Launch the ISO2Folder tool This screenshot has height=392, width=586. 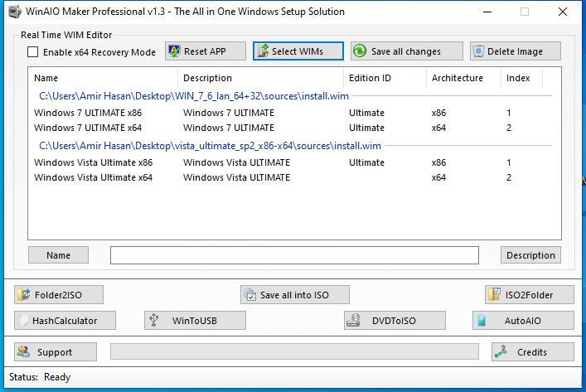click(530, 294)
